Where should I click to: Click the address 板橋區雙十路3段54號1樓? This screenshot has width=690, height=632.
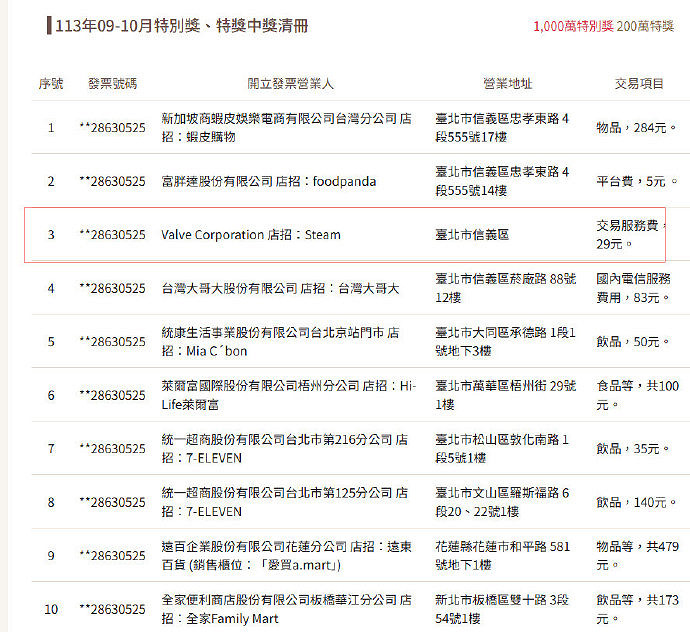point(502,609)
